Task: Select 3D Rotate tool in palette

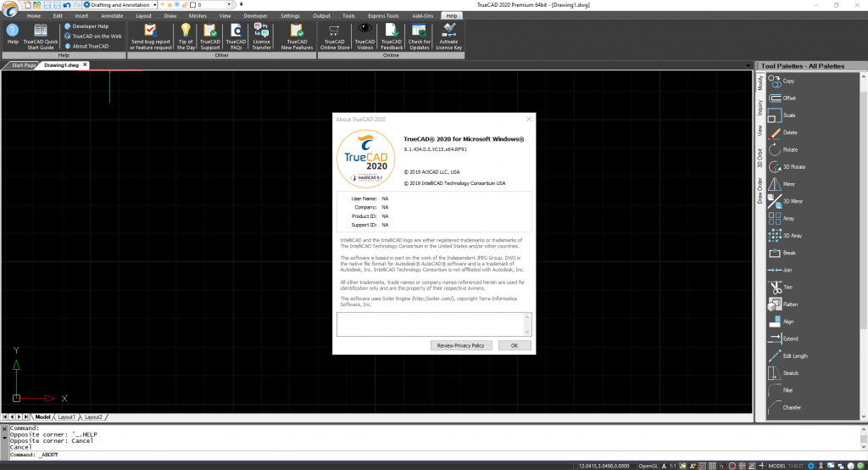Action: point(787,167)
